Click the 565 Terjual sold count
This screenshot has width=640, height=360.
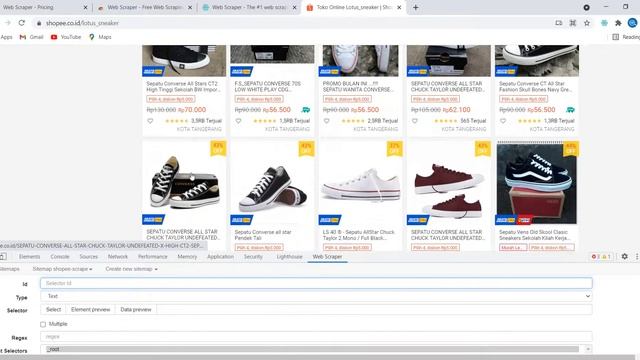(x=473, y=121)
